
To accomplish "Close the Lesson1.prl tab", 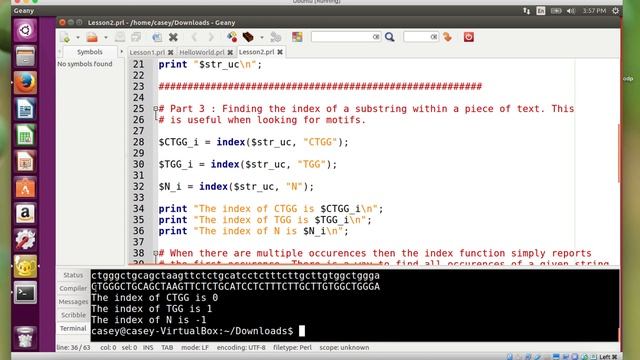I will click(171, 52).
